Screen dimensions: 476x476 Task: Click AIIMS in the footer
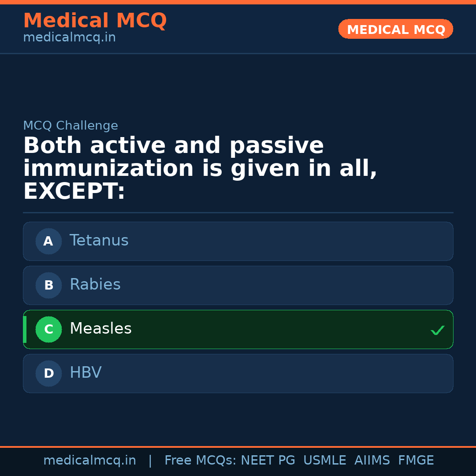pyautogui.click(x=372, y=461)
